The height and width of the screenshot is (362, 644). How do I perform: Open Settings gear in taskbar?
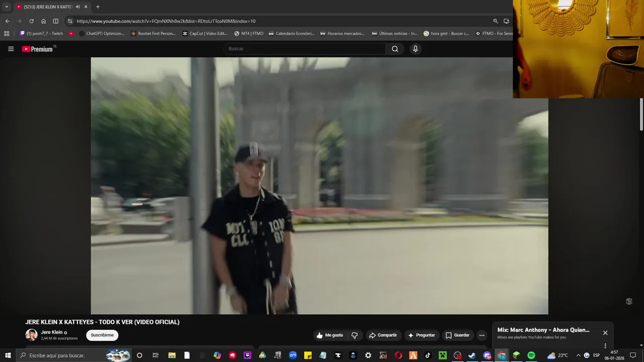368,355
